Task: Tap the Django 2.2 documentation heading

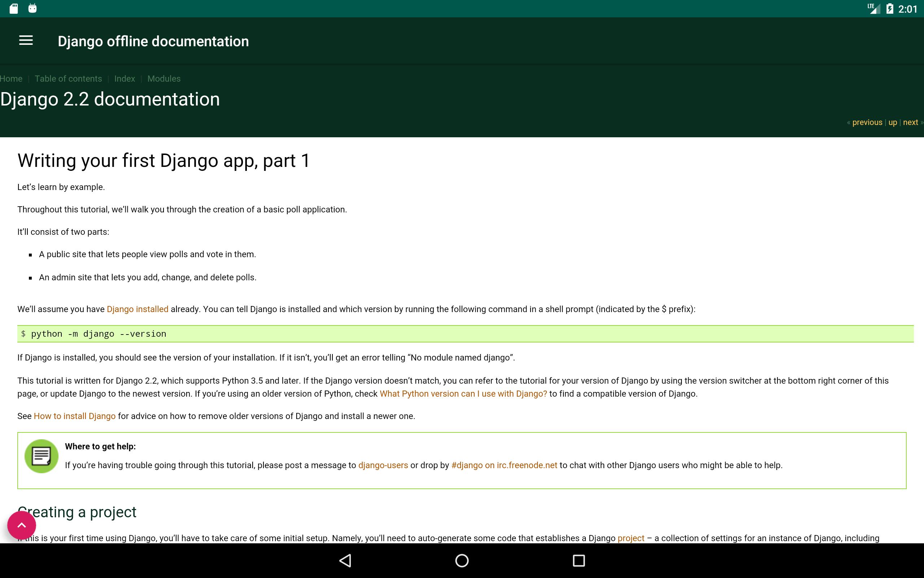Action: coord(110,99)
